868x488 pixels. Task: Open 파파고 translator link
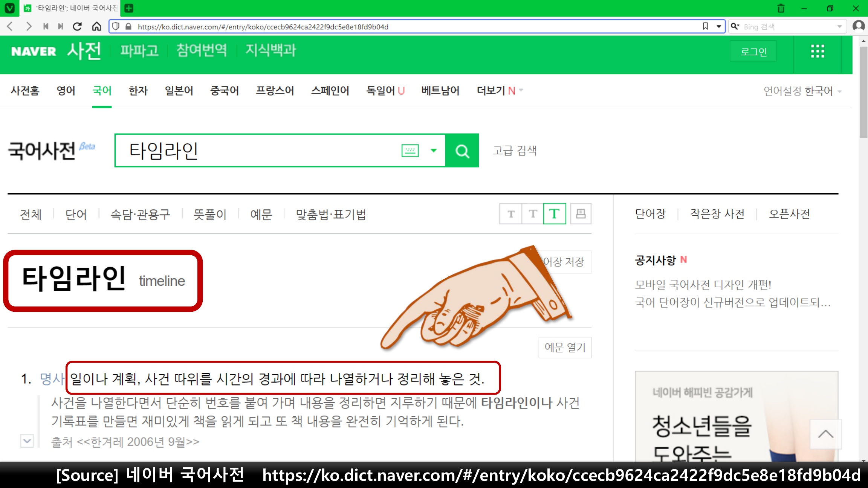[139, 50]
